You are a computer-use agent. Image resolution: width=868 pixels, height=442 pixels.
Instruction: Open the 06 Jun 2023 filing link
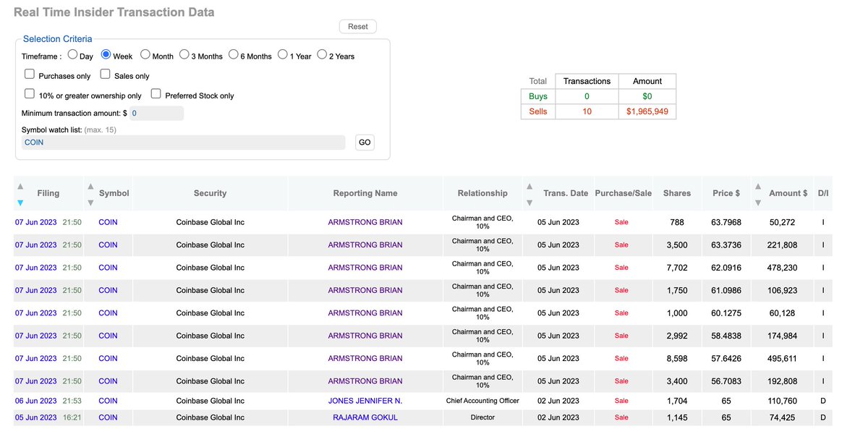coord(36,401)
